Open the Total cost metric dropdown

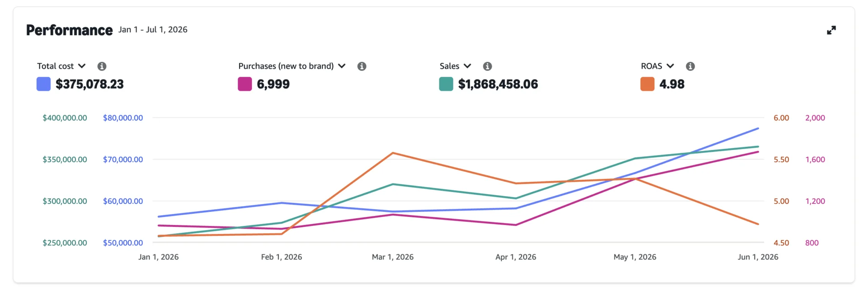pos(61,66)
